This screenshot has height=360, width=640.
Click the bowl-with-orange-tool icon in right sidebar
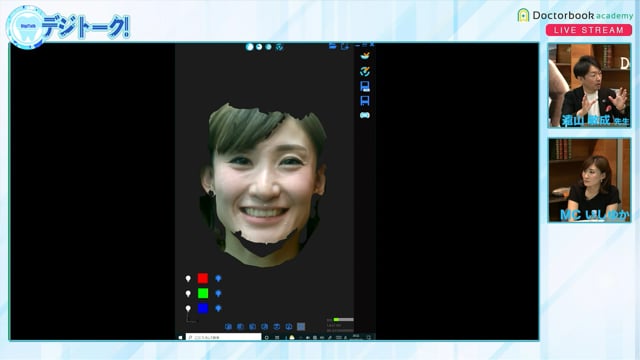coord(365,56)
